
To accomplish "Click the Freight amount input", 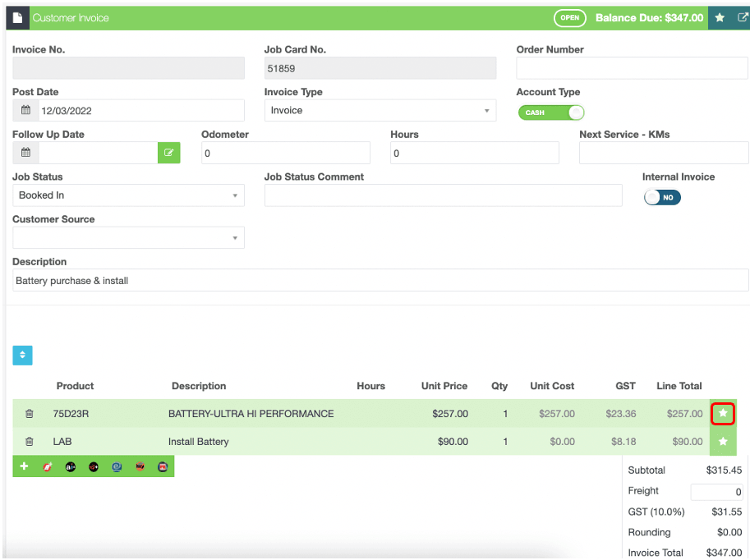I will click(x=716, y=492).
